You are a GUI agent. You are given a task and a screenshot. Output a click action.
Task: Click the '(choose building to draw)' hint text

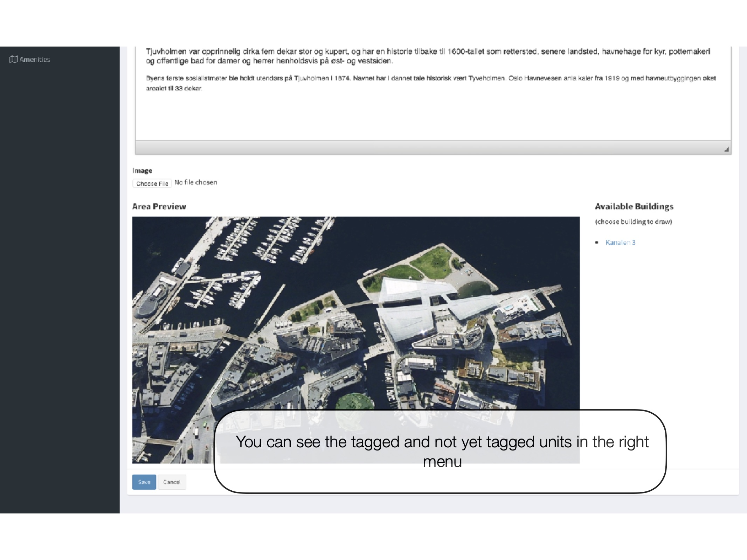click(633, 222)
